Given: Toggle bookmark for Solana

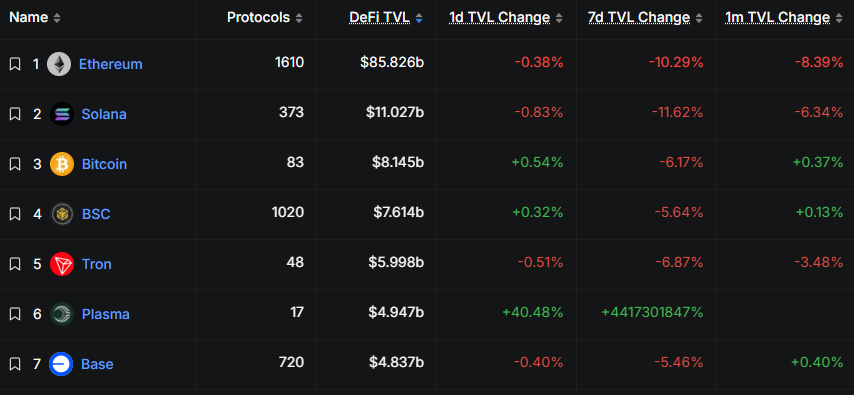Looking at the screenshot, I should click(x=15, y=114).
